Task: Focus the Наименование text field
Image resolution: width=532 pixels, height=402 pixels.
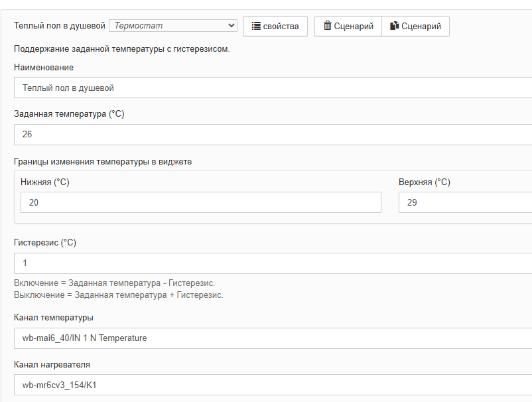Action: [272, 88]
